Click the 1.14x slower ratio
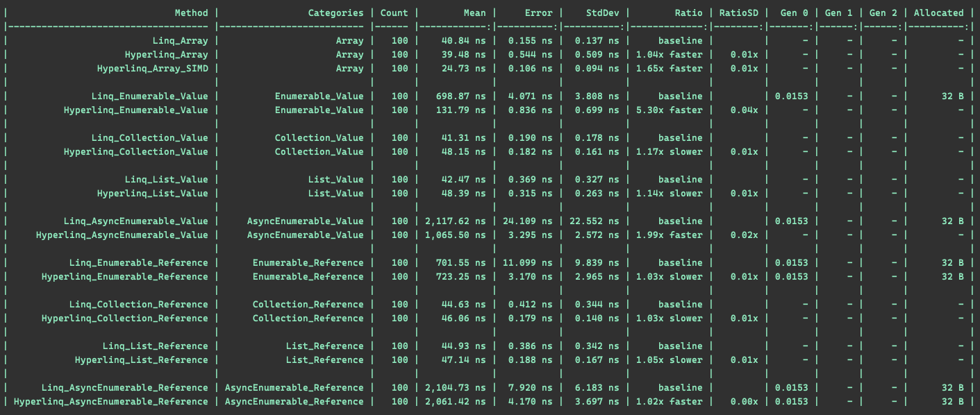Screen dimensions: 980x415 click(670, 193)
